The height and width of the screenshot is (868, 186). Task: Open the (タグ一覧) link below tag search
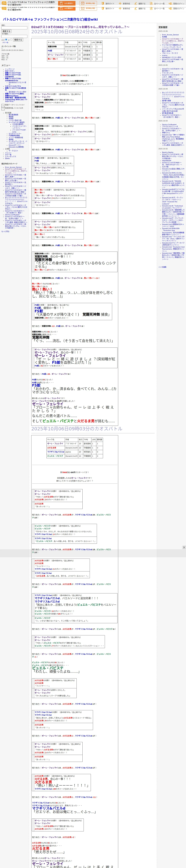coord(5,42)
